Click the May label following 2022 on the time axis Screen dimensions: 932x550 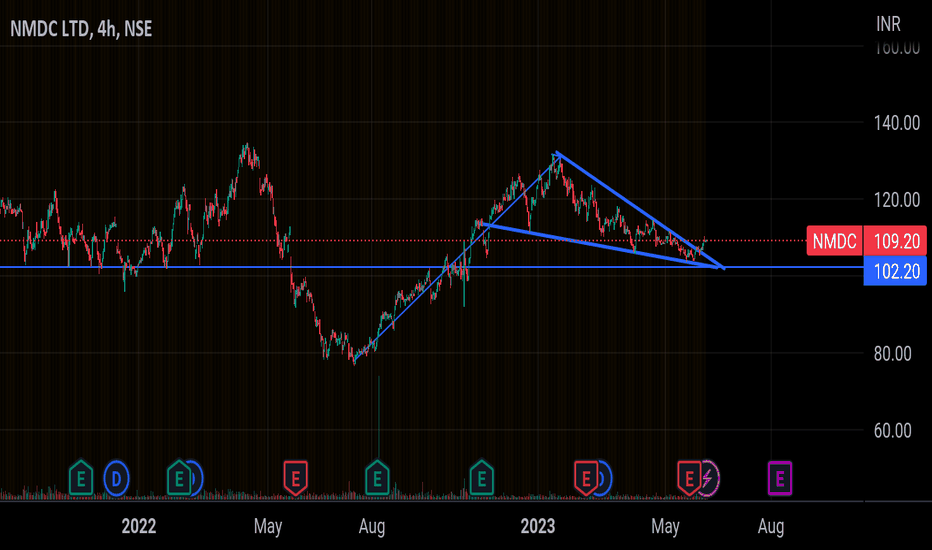(x=267, y=526)
